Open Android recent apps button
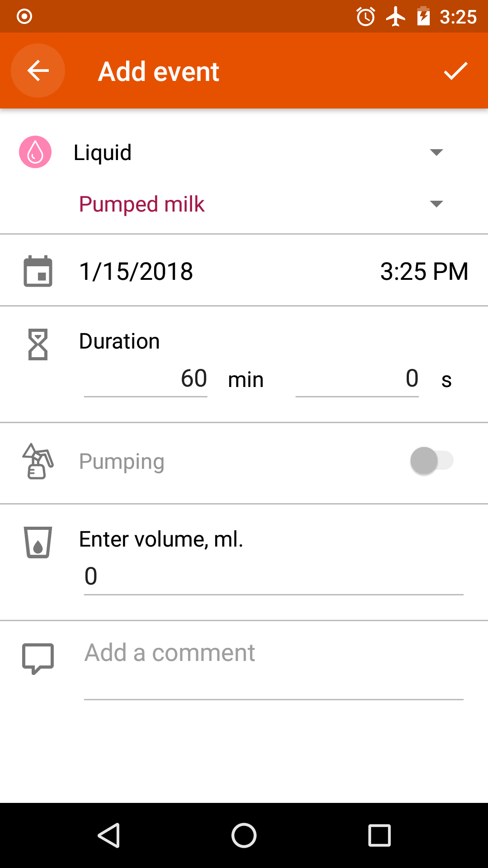The height and width of the screenshot is (868, 488). [x=380, y=835]
